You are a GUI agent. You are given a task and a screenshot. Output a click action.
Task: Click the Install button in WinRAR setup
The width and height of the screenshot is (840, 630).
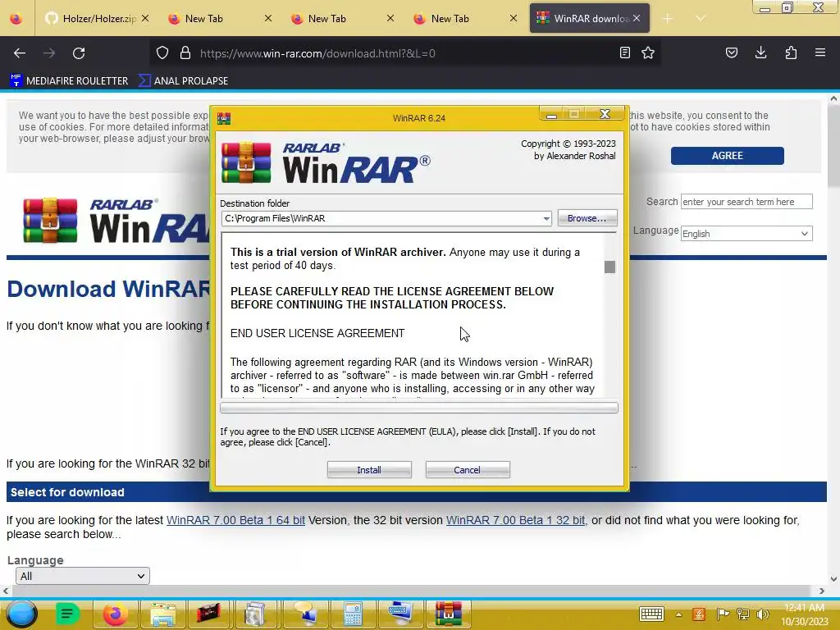point(369,470)
